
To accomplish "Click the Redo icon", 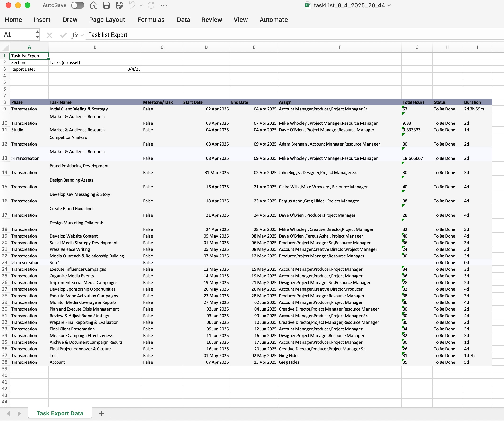I will (151, 5).
